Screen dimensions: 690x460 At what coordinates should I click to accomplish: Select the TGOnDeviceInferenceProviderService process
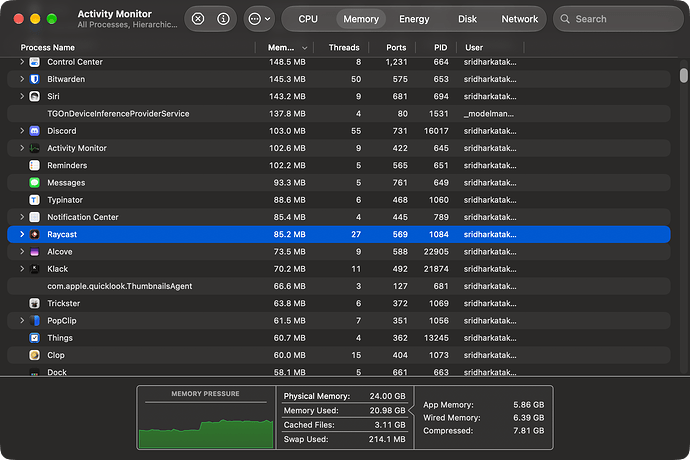pos(339,114)
